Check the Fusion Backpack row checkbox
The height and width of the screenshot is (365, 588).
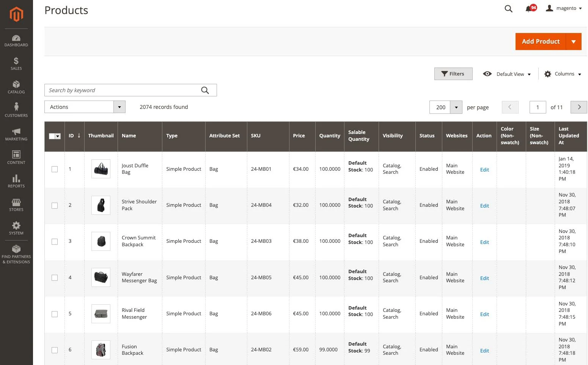point(55,350)
